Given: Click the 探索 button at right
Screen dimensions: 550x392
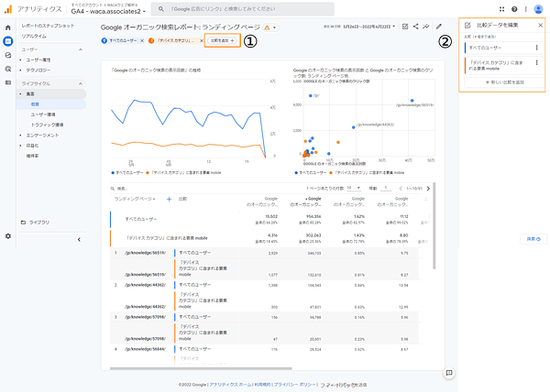Looking at the screenshot, I should (533, 239).
